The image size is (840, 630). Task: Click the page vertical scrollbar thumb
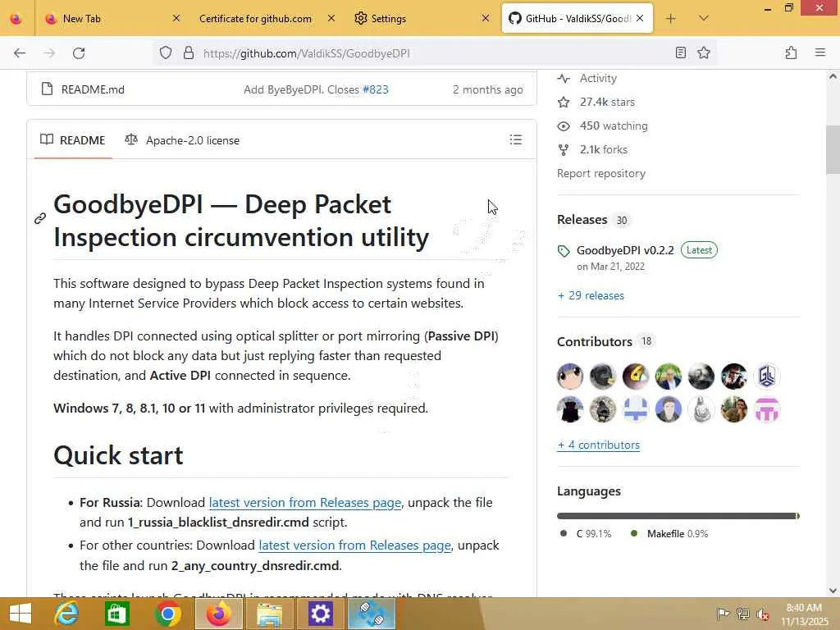pos(833,150)
